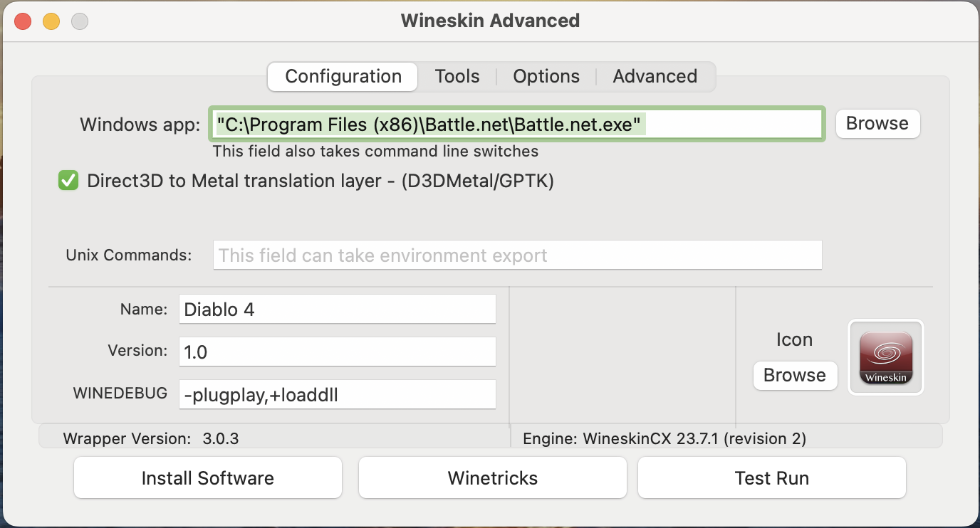Image resolution: width=980 pixels, height=528 pixels.
Task: Edit the Name field containing Diablo 4
Action: (338, 309)
